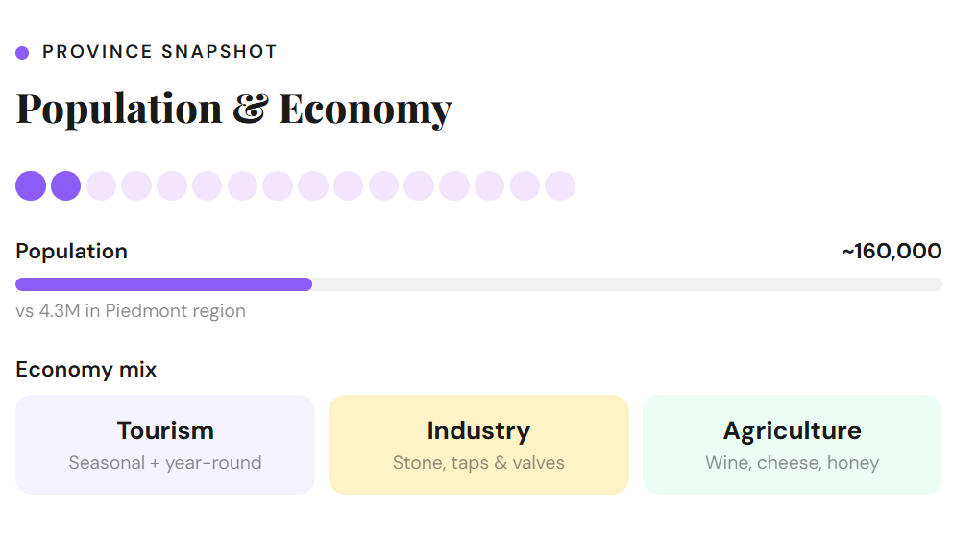Select the Tourism economy card
Image resolution: width=977 pixels, height=560 pixels.
165,445
